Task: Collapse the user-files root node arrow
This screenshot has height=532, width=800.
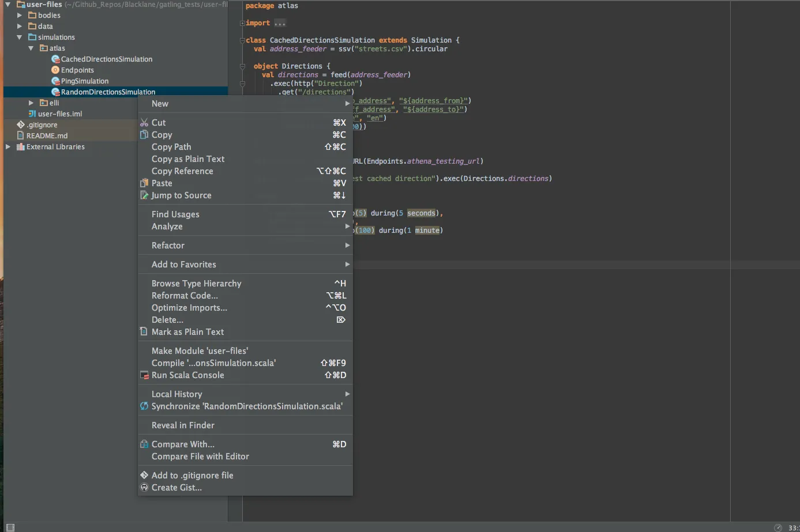Action: [8, 5]
